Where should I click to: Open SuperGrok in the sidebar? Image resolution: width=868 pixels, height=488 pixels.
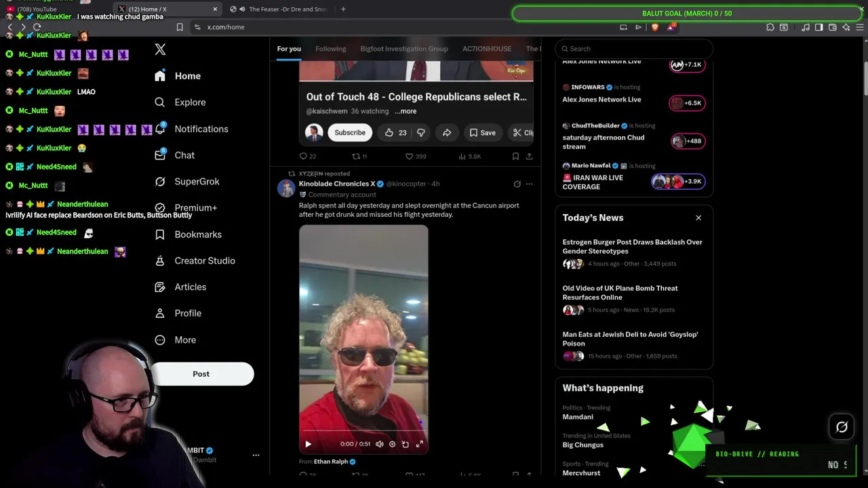[187, 182]
